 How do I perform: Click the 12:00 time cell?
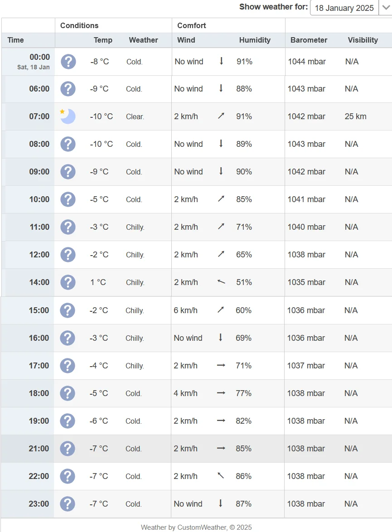pos(39,255)
